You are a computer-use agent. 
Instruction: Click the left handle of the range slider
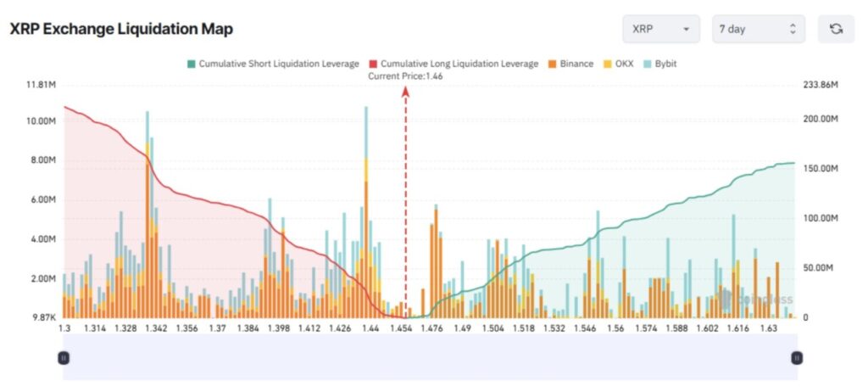63,357
